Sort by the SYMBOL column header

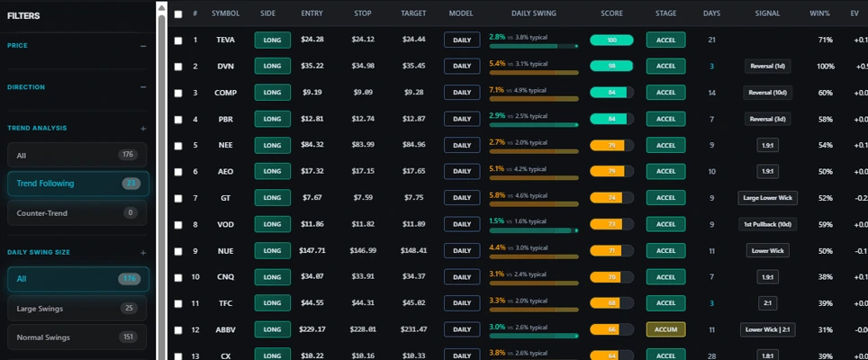[225, 13]
